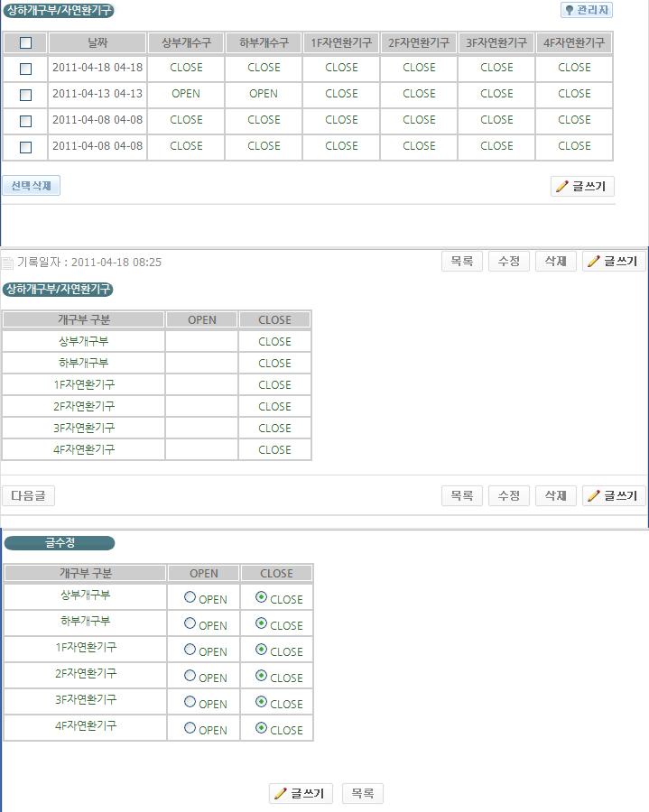This screenshot has height=812, width=649.
Task: Check the 2011-04-13 row checkbox
Action: pos(25,95)
